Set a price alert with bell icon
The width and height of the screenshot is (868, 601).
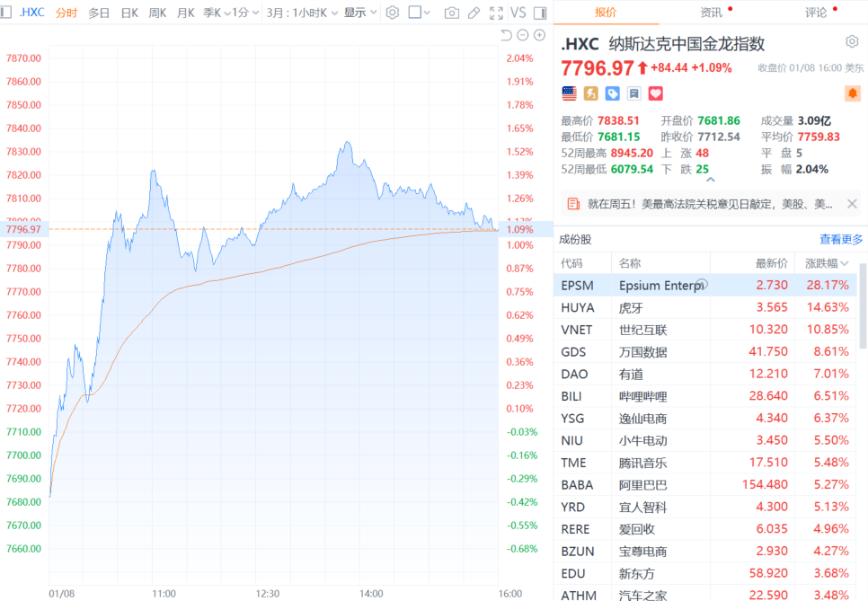(853, 93)
